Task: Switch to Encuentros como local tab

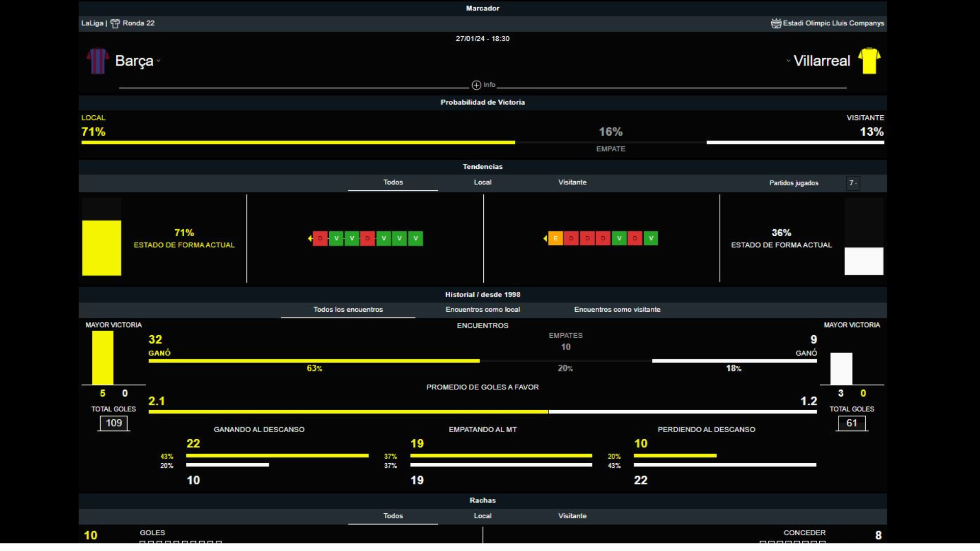Action: pyautogui.click(x=483, y=310)
